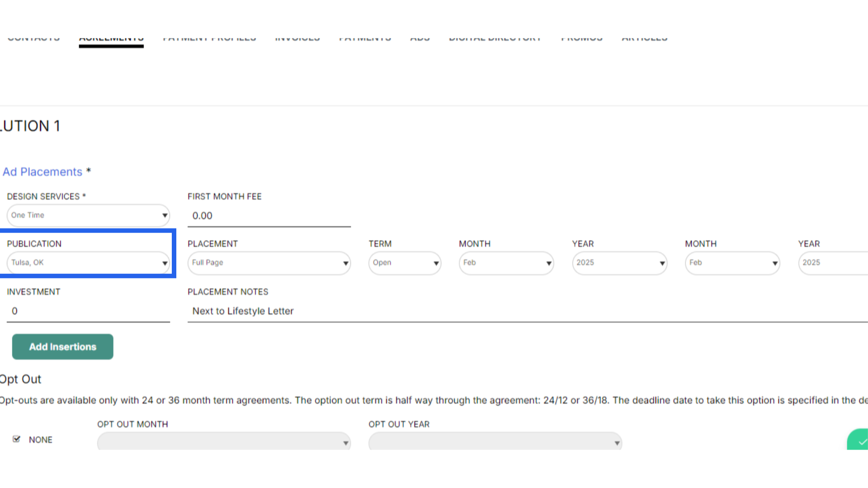Open the Design Services dropdown
The width and height of the screenshot is (868, 488).
(x=88, y=216)
